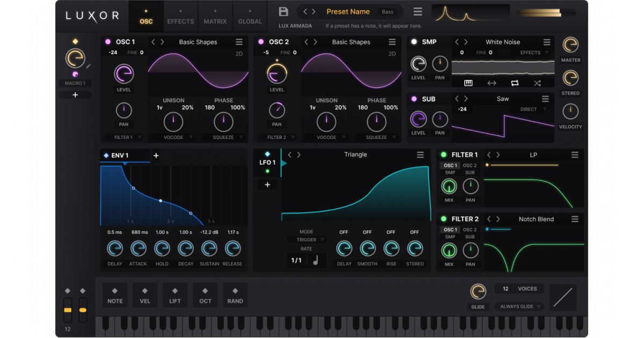Screen dimensions: 644x338
Task: Open the EFFECTS dropdown in the SMP panel
Action: coord(532,53)
